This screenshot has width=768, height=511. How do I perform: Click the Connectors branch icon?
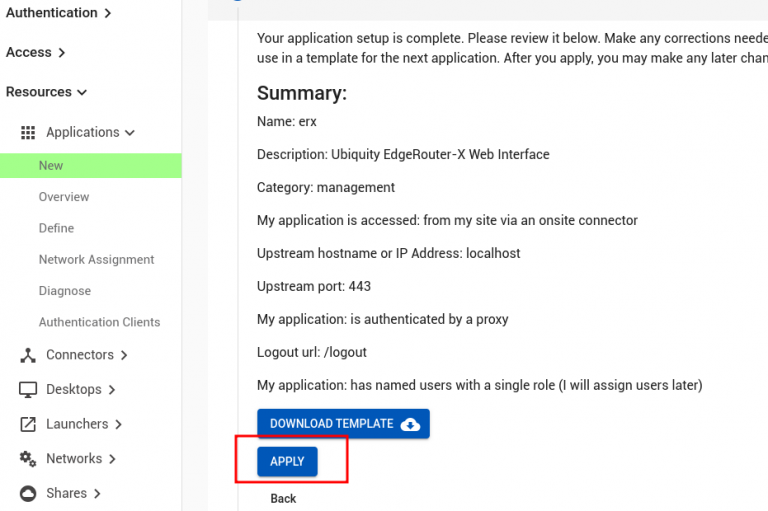tap(28, 355)
